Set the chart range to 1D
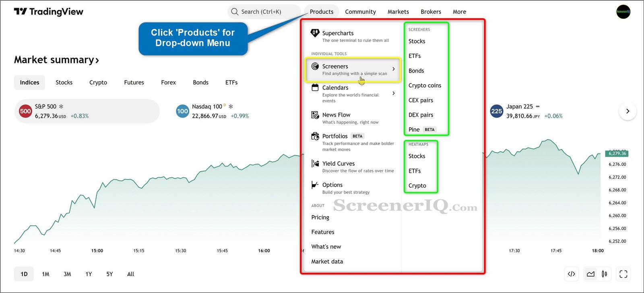 coord(24,274)
